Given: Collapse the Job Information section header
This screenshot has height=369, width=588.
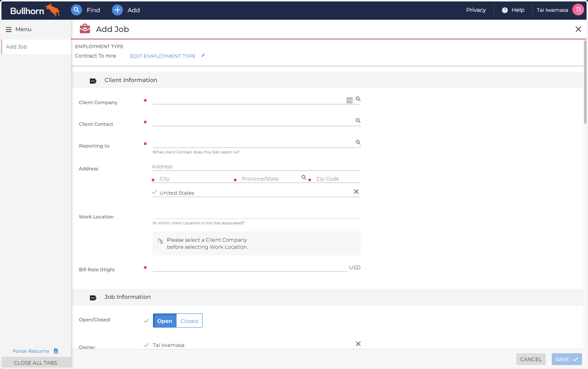Looking at the screenshot, I should [x=327, y=297].
